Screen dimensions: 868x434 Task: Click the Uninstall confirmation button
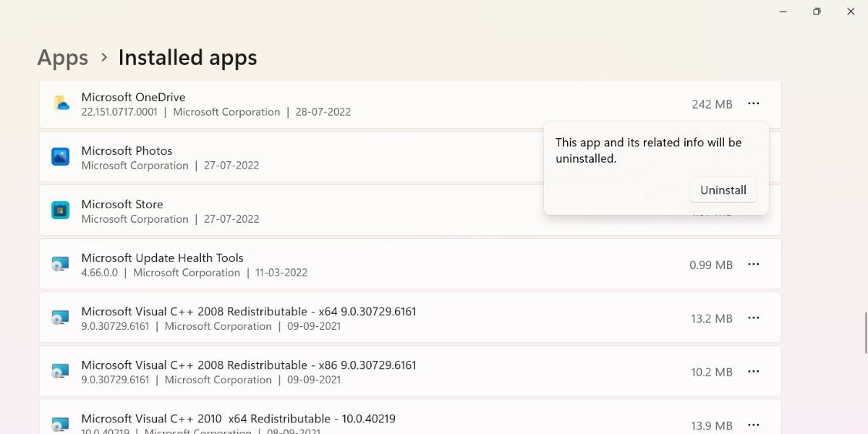point(723,190)
